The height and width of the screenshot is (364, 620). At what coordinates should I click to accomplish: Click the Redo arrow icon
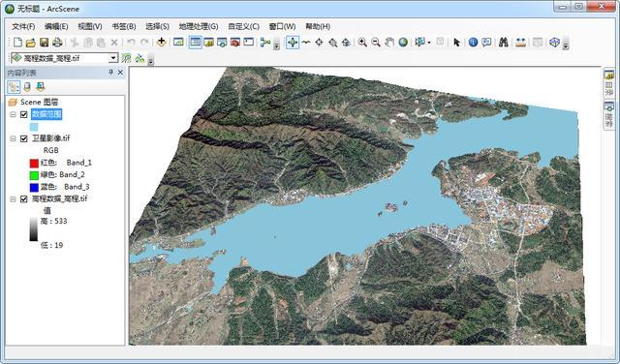pos(144,43)
